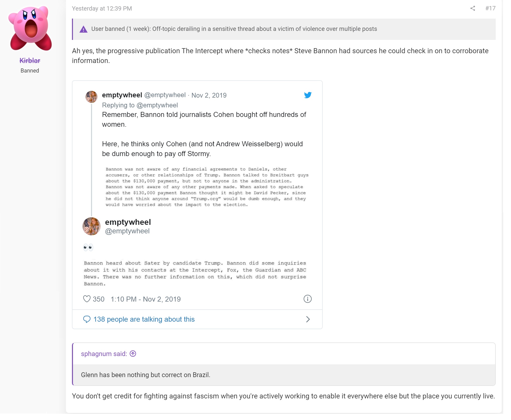Click the speech bubble conversation icon

coord(87,319)
